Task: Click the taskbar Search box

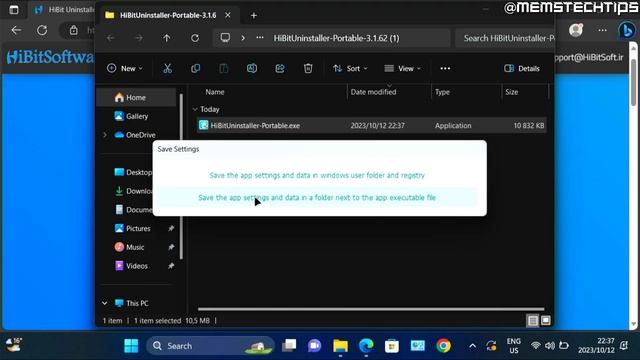Action: (x=210, y=346)
